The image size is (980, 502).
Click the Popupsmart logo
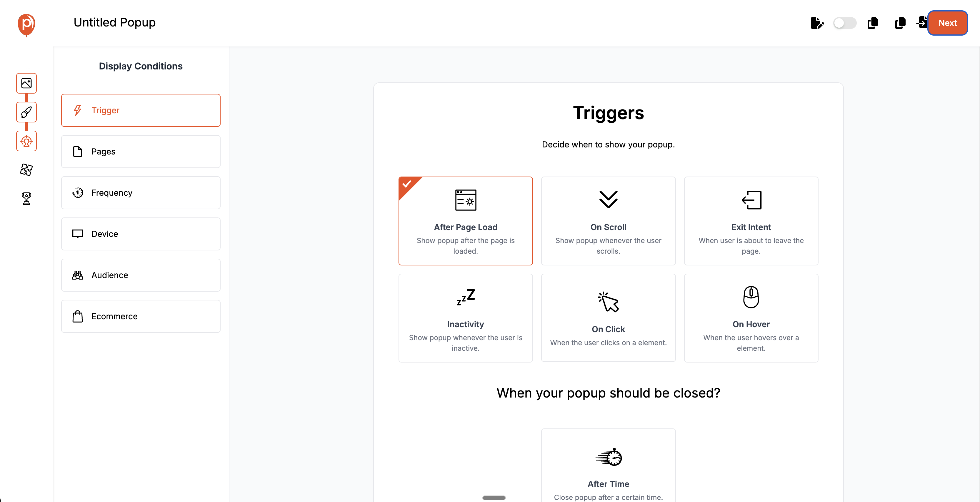coord(26,25)
